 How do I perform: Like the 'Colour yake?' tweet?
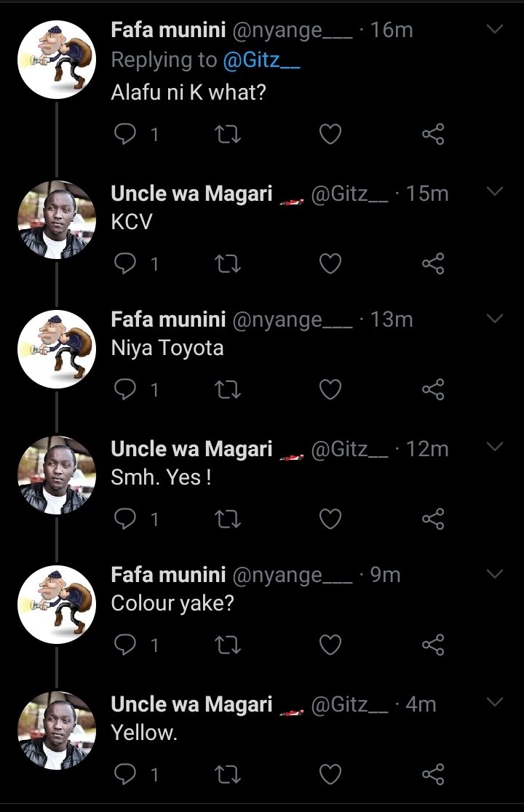(330, 645)
